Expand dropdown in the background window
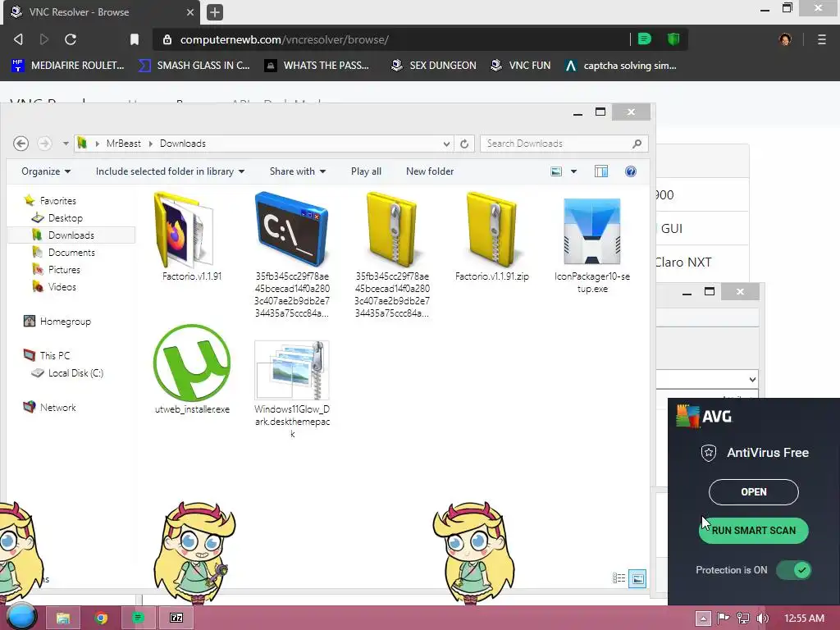This screenshot has height=630, width=840. (752, 379)
